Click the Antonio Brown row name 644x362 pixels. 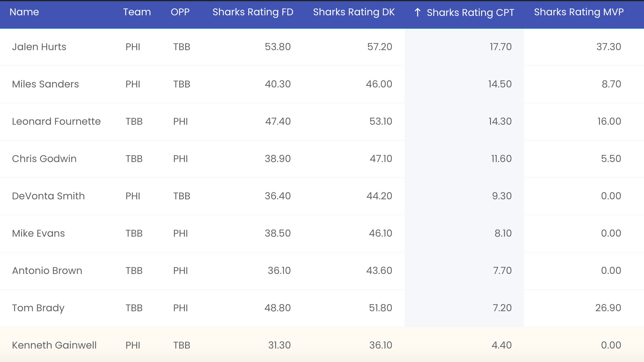click(x=47, y=271)
